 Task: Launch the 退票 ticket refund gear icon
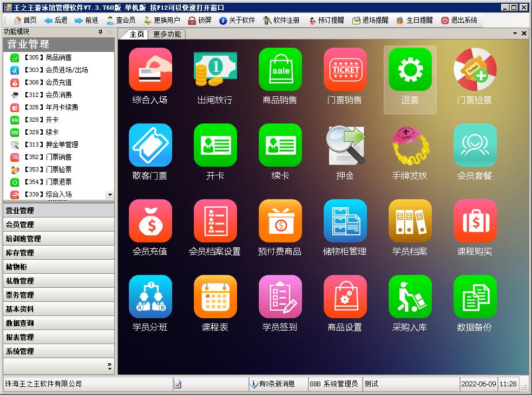410,69
